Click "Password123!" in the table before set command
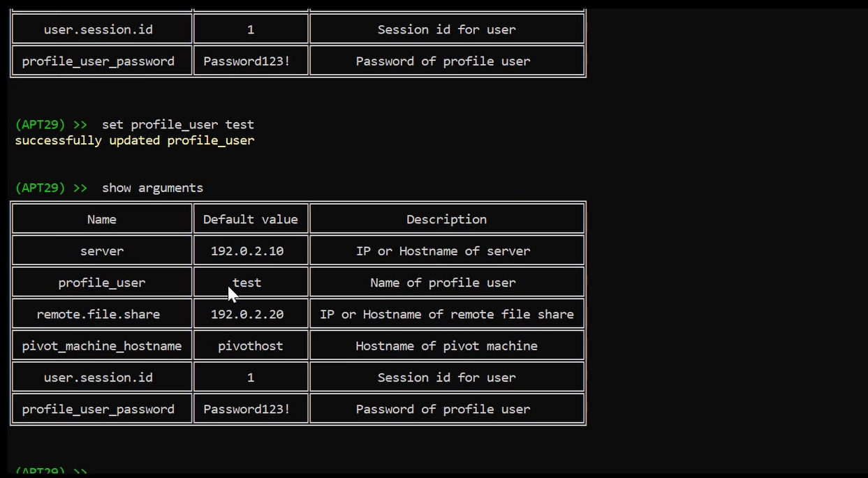The height and width of the screenshot is (478, 868). tap(251, 61)
